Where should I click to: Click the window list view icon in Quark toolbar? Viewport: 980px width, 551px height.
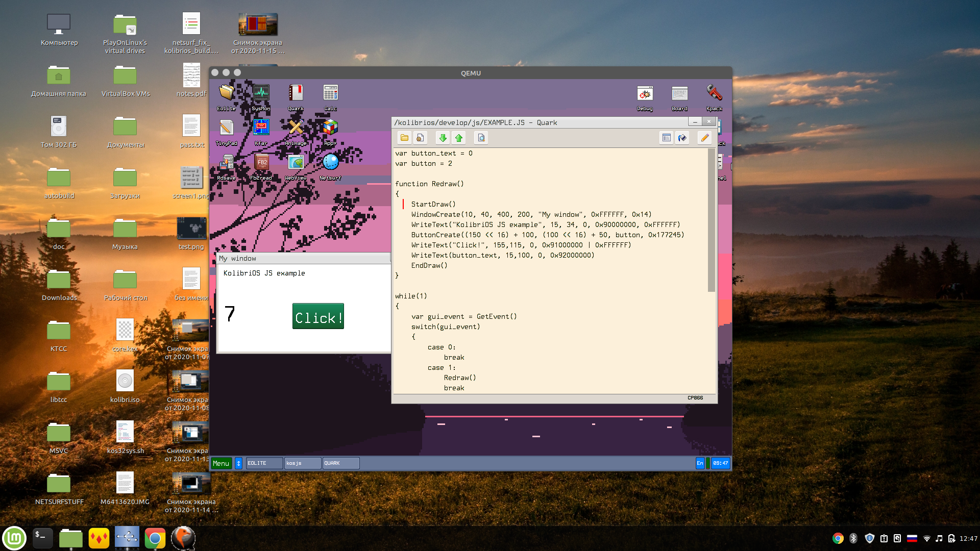pos(666,138)
